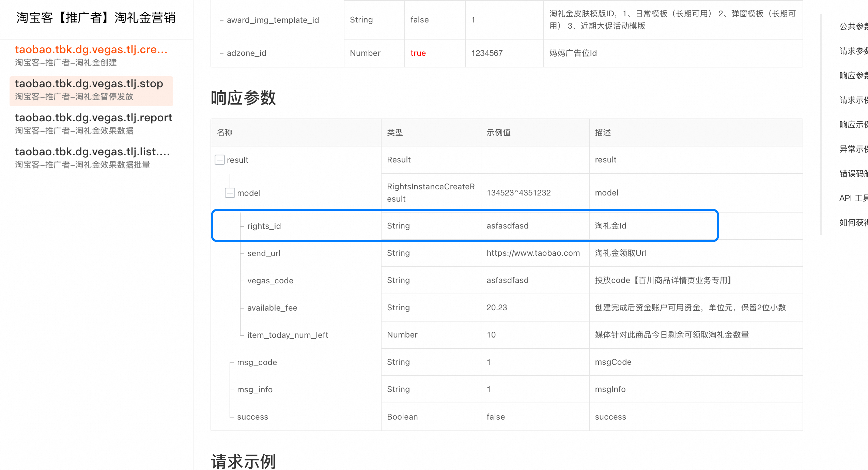
Task: Jump to 请求示例 anchor
Action: (853, 100)
